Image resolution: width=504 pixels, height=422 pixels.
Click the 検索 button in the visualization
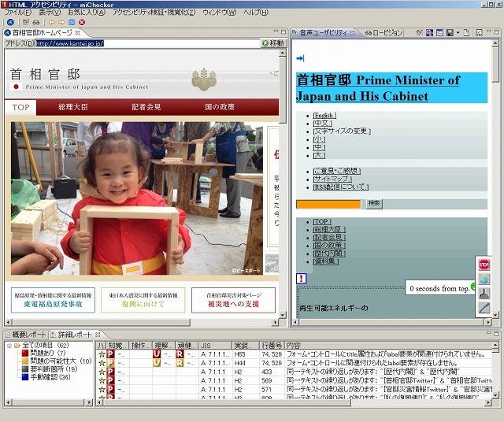coord(374,203)
